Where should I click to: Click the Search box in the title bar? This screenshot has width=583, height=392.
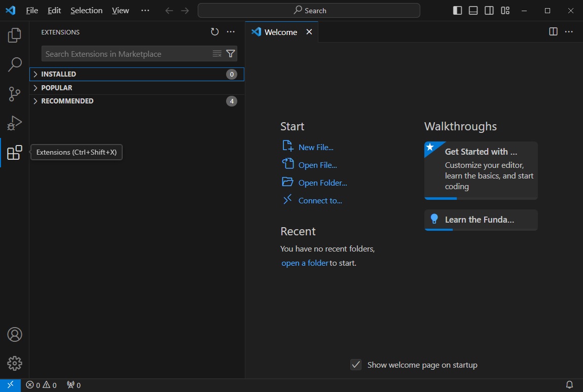308,10
